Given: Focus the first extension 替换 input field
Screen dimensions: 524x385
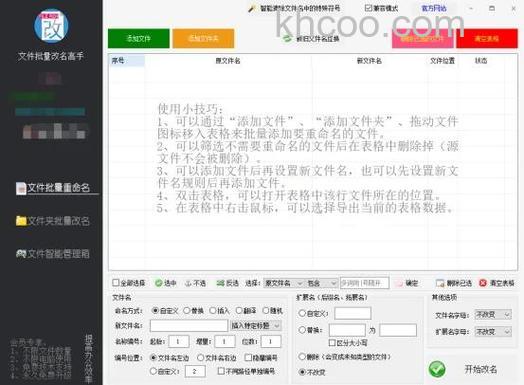Looking at the screenshot, I should [x=347, y=330].
